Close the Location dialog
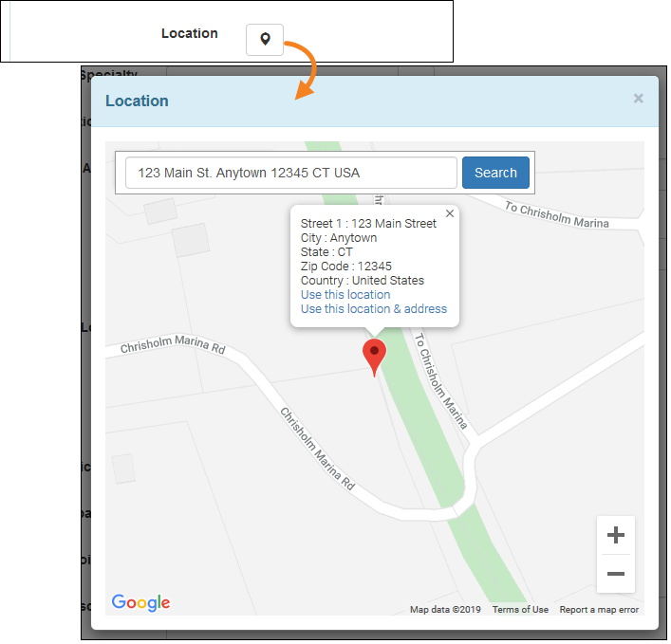The image size is (671, 644). click(638, 99)
